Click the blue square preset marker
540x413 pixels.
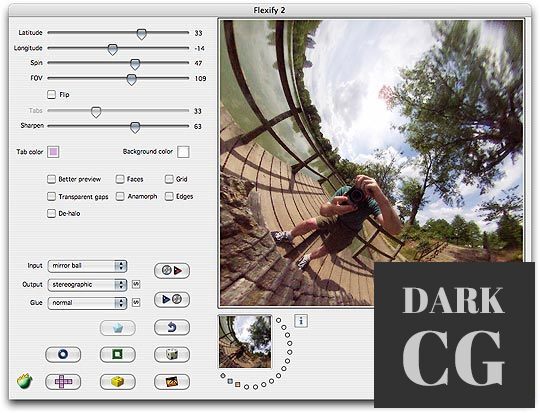pos(230,381)
